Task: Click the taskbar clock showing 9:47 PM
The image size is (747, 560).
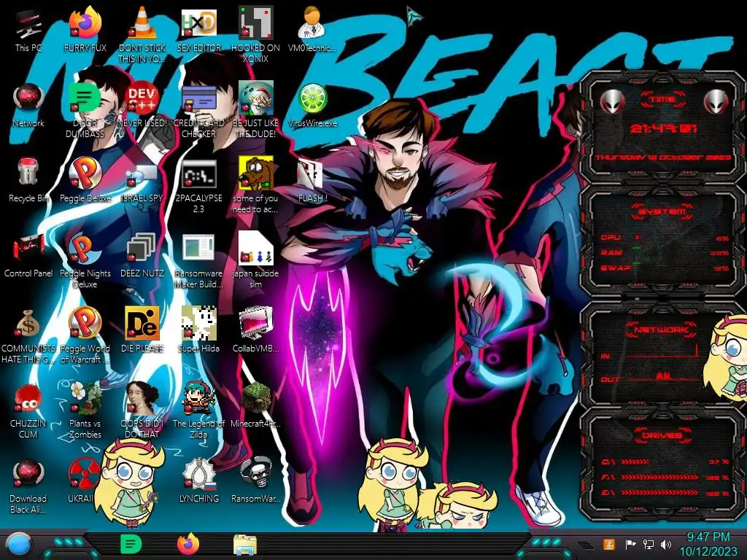Action: click(x=708, y=544)
